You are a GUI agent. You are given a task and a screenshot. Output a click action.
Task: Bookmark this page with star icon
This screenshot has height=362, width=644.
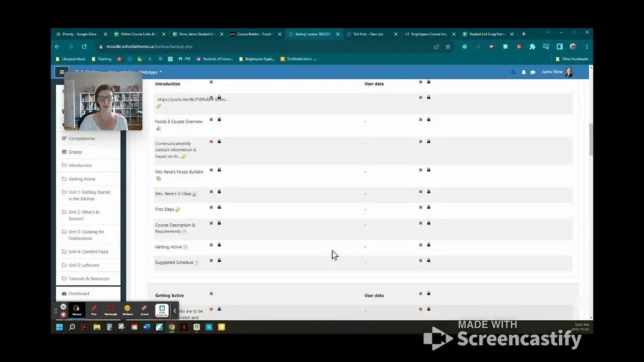[448, 47]
